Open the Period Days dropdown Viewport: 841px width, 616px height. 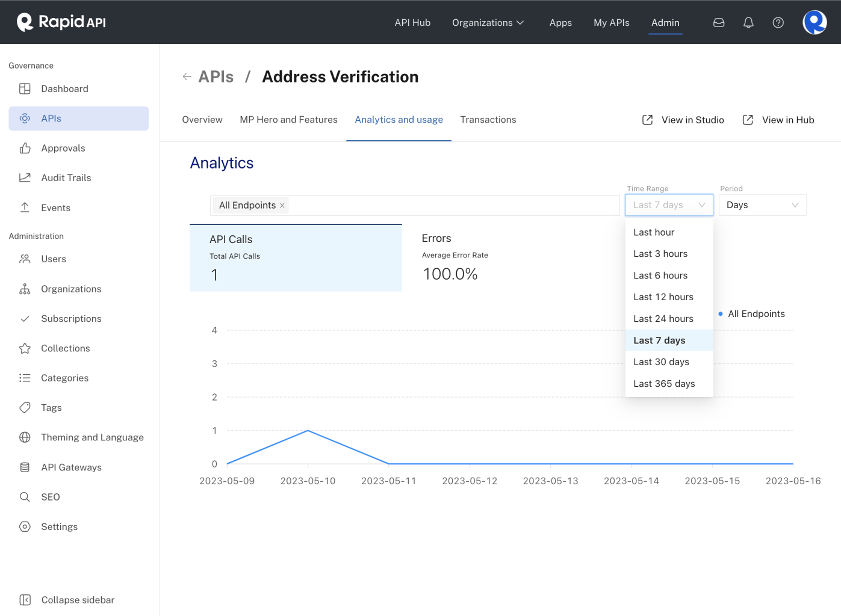click(x=762, y=205)
